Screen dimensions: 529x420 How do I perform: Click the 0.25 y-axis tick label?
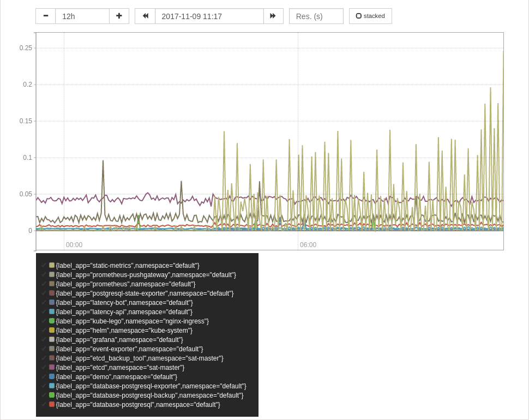[x=26, y=48]
